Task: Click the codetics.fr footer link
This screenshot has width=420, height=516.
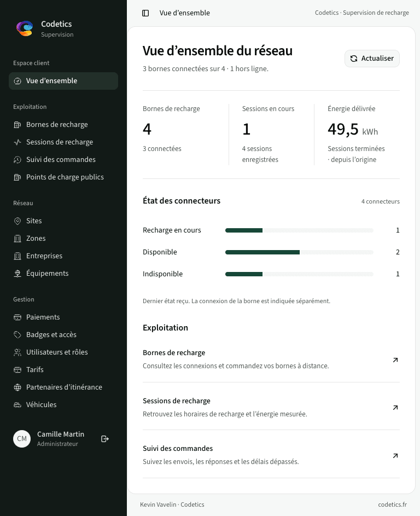Action: pyautogui.click(x=392, y=505)
